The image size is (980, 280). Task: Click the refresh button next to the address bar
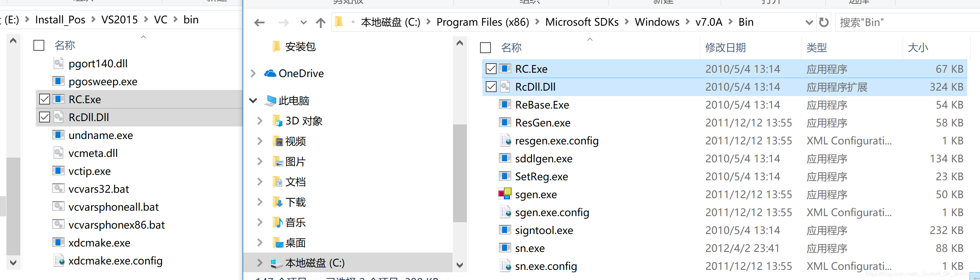(x=824, y=22)
